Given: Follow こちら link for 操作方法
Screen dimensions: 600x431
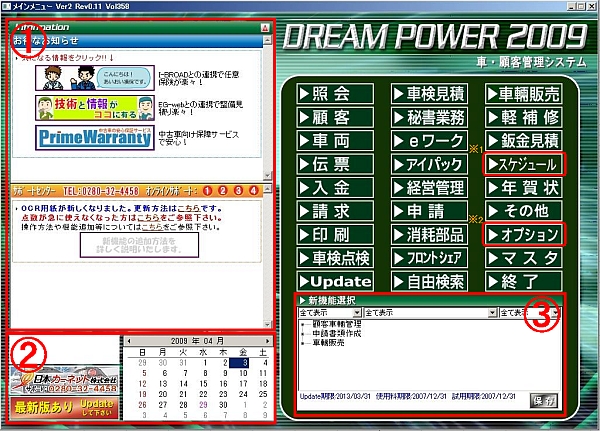Looking at the screenshot, I should point(153,227).
